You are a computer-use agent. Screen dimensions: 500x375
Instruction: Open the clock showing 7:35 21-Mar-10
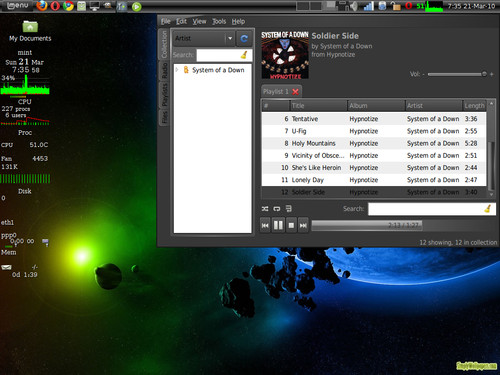(x=471, y=6)
